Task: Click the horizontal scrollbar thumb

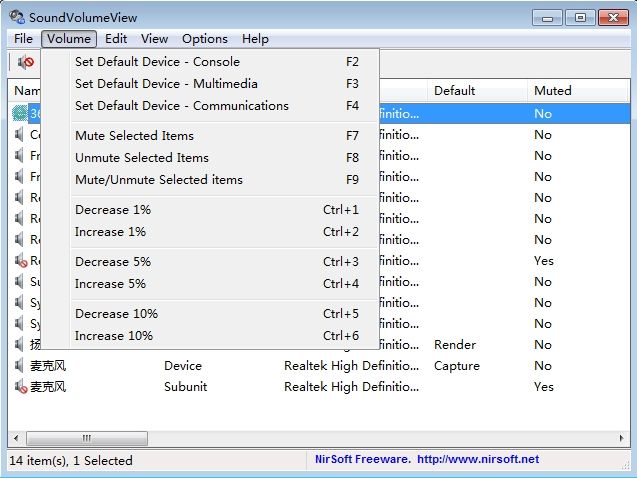Action: 87,438
